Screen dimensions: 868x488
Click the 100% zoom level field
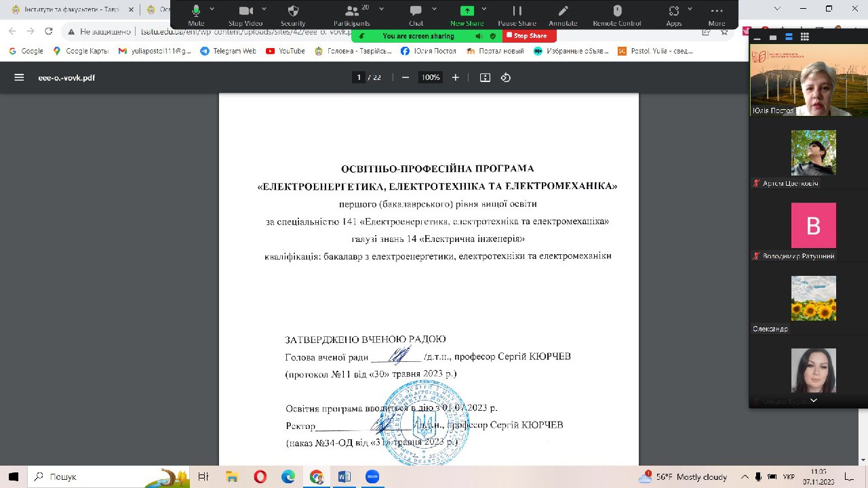(x=431, y=77)
